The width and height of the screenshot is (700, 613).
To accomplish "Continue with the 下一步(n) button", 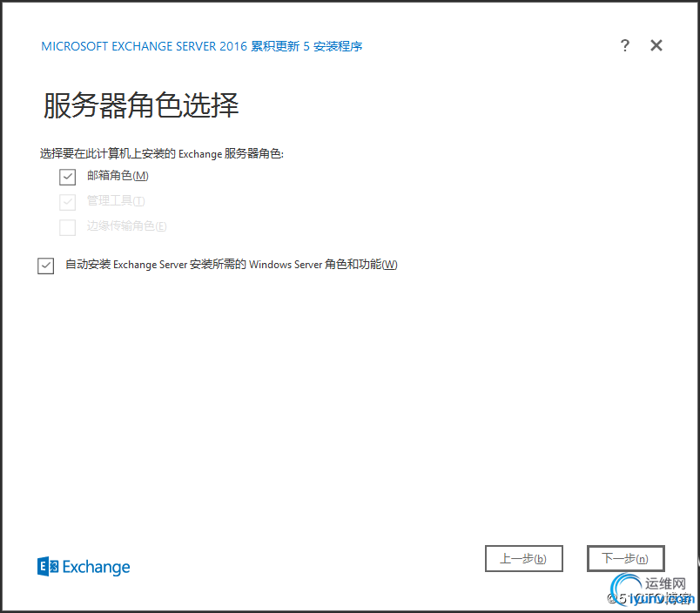I will (625, 558).
